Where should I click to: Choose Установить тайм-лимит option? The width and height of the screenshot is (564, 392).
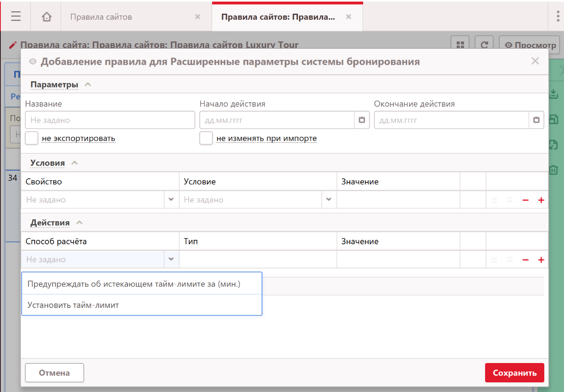73,305
